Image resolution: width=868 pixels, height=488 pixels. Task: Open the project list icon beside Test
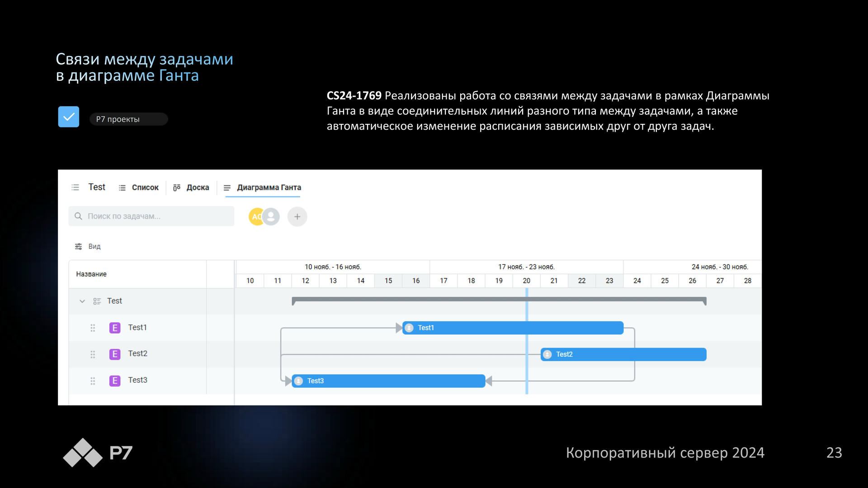tap(75, 187)
